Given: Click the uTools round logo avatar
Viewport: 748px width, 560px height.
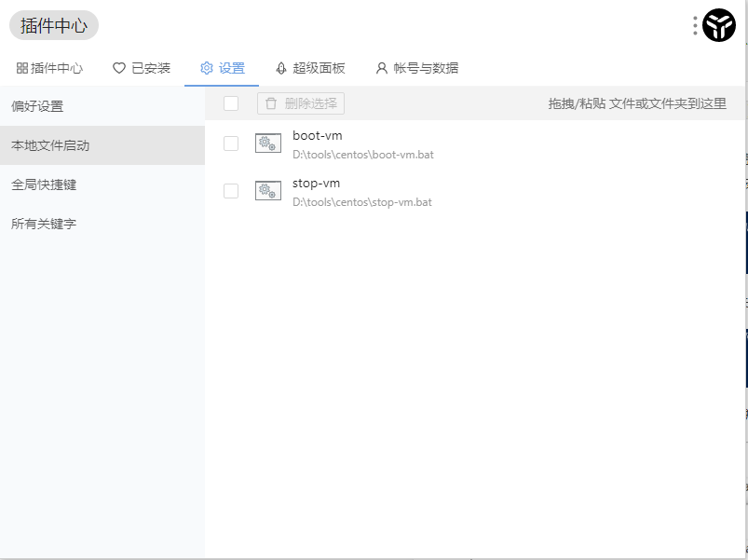Looking at the screenshot, I should [719, 25].
